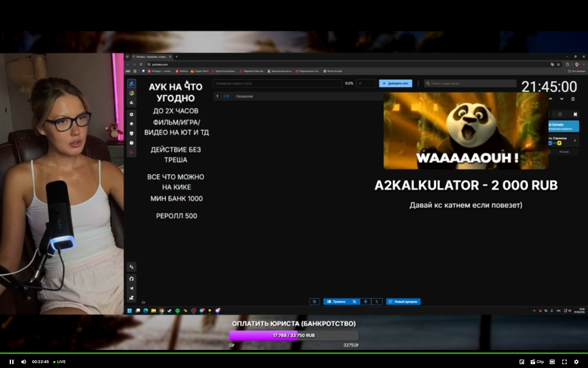Open Spotify from the taskbar
This screenshot has width=588, height=368.
[177, 311]
